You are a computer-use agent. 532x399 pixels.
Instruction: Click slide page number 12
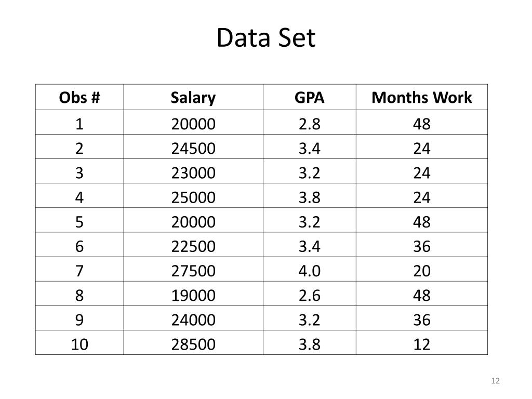[495, 381]
